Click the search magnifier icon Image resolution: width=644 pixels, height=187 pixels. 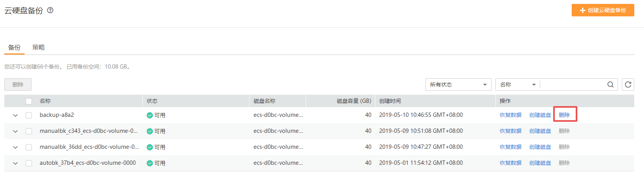611,85
